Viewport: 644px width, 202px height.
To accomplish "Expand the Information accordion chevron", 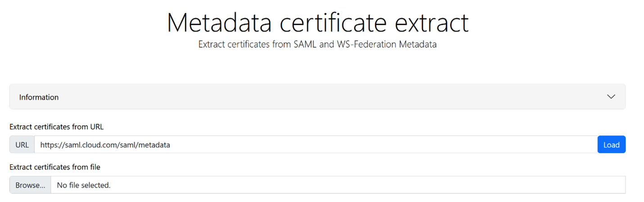I will tap(611, 97).
